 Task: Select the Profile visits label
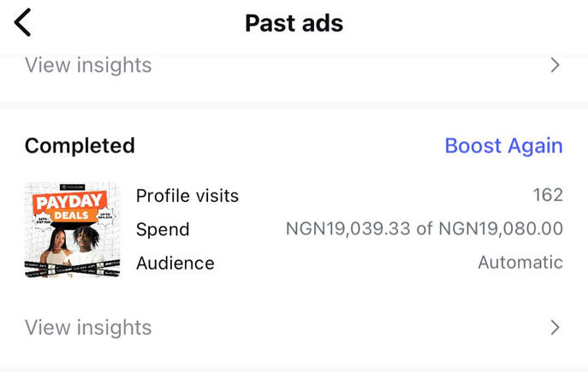(187, 196)
